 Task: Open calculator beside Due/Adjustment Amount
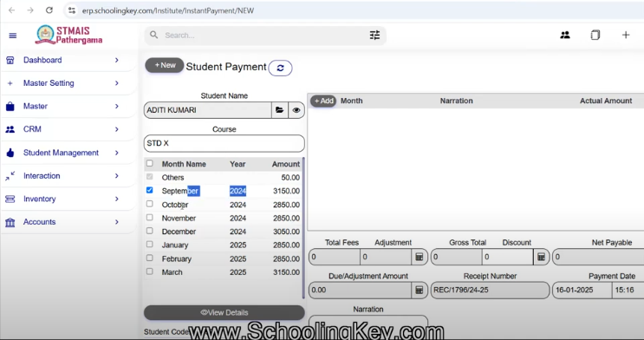point(419,291)
